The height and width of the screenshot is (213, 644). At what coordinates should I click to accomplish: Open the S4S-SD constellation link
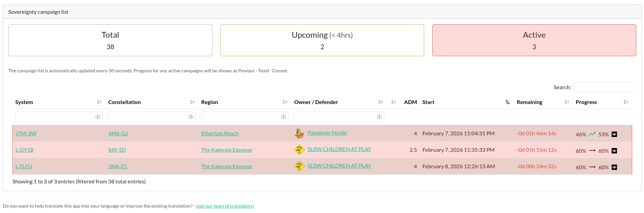tap(117, 150)
